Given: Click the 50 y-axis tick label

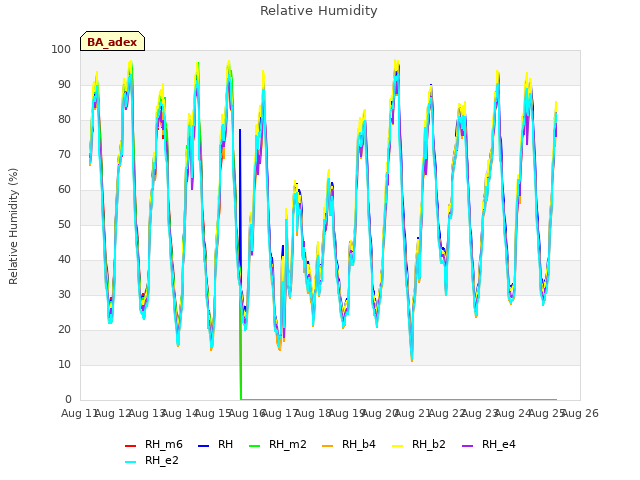Looking at the screenshot, I should pos(64,224).
